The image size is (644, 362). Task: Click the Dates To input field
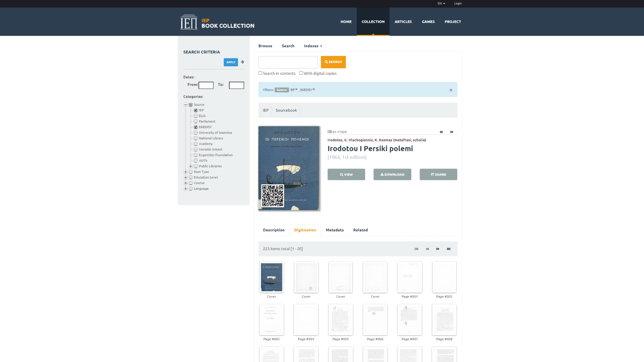[236, 85]
